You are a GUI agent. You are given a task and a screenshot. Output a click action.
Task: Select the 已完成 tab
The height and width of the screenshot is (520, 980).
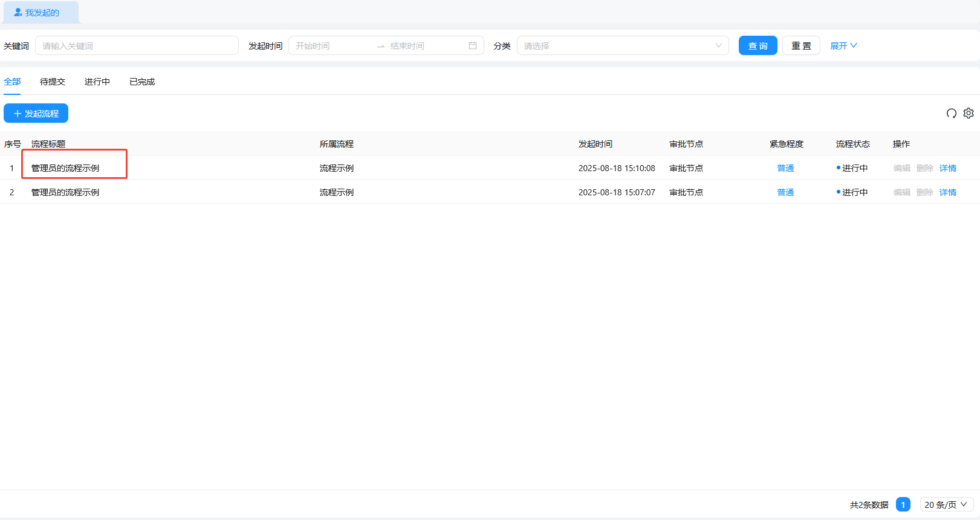pos(142,82)
